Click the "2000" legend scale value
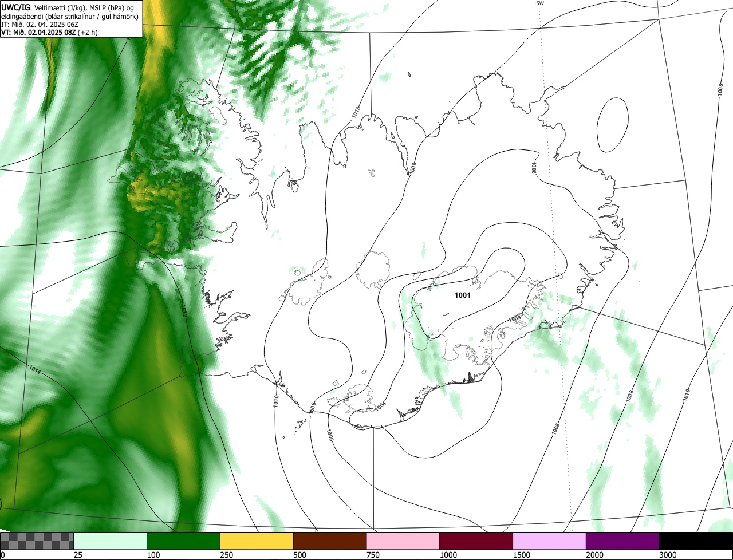 [594, 555]
